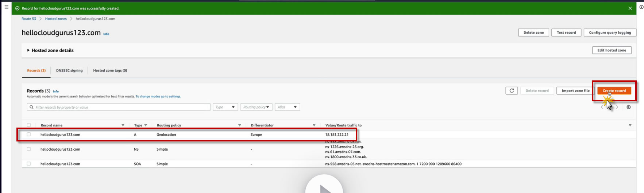The height and width of the screenshot is (193, 644).
Task: Click the Create record button
Action: 614,91
